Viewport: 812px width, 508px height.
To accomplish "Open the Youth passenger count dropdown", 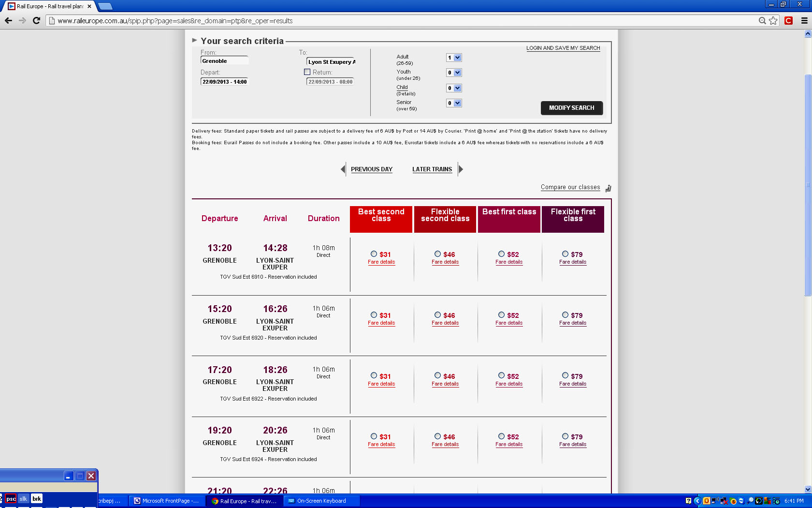I will tap(454, 73).
